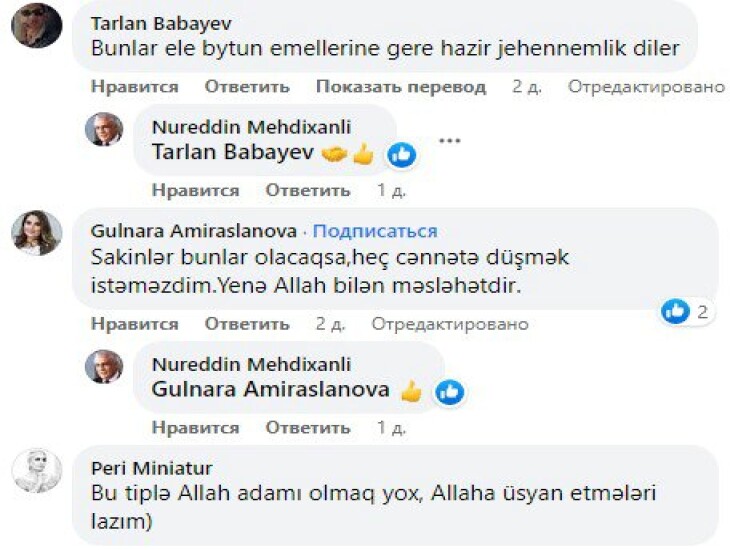Follow Gulnara via Подписаться link
Screen dimensions: 730x550
coord(375,231)
